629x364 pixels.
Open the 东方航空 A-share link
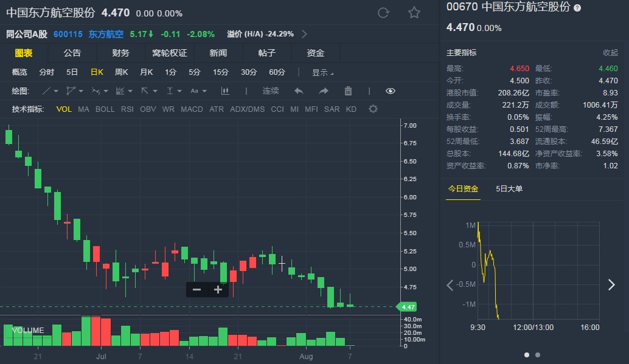pyautogui.click(x=106, y=34)
